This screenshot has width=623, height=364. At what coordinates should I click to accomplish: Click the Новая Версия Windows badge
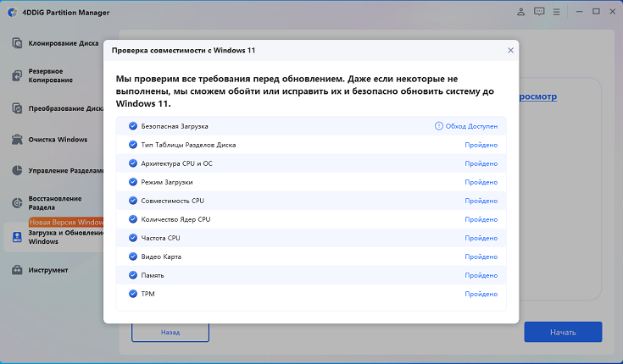(x=66, y=223)
